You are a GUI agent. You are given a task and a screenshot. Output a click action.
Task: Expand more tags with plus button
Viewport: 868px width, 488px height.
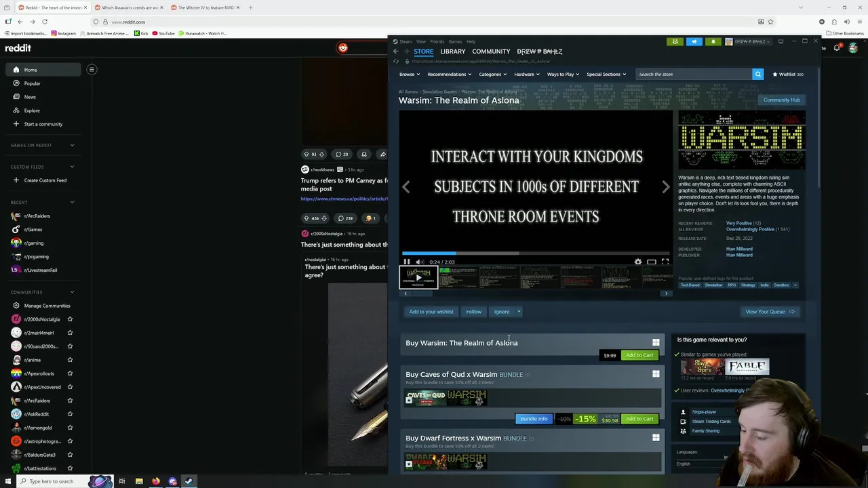(795, 285)
